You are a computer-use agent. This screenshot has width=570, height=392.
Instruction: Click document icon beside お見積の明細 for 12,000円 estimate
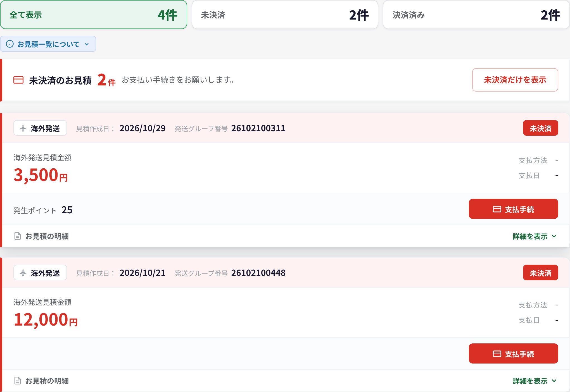[18, 381]
